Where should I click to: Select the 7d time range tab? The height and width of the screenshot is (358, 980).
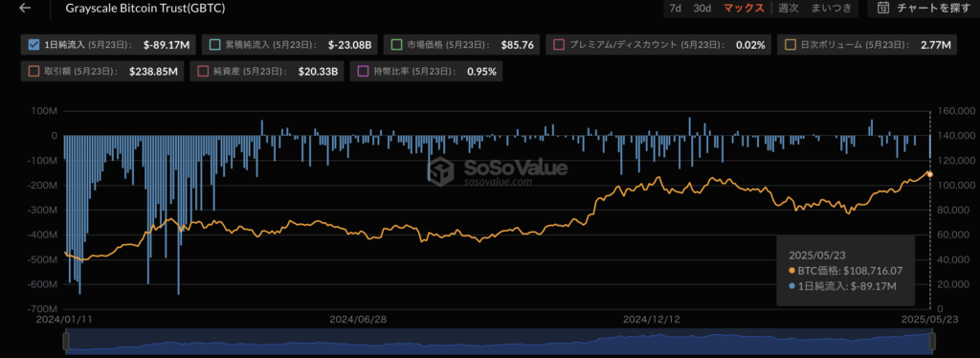tap(675, 8)
